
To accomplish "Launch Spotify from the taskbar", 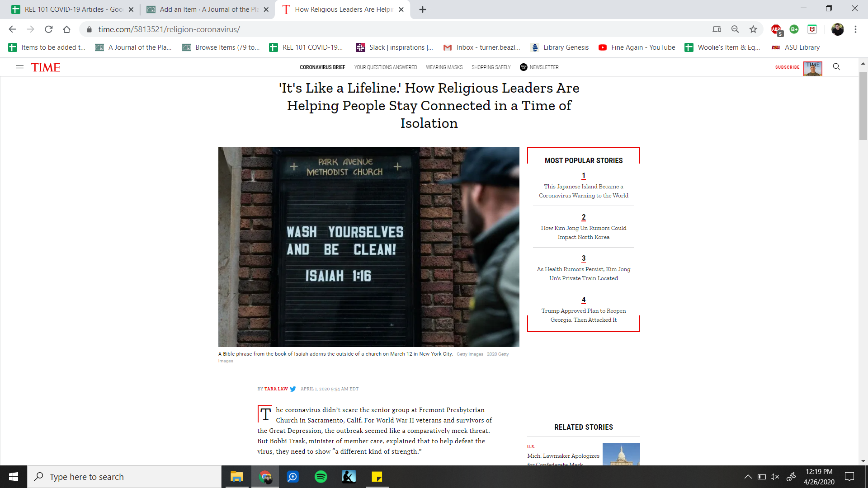I will pyautogui.click(x=321, y=477).
